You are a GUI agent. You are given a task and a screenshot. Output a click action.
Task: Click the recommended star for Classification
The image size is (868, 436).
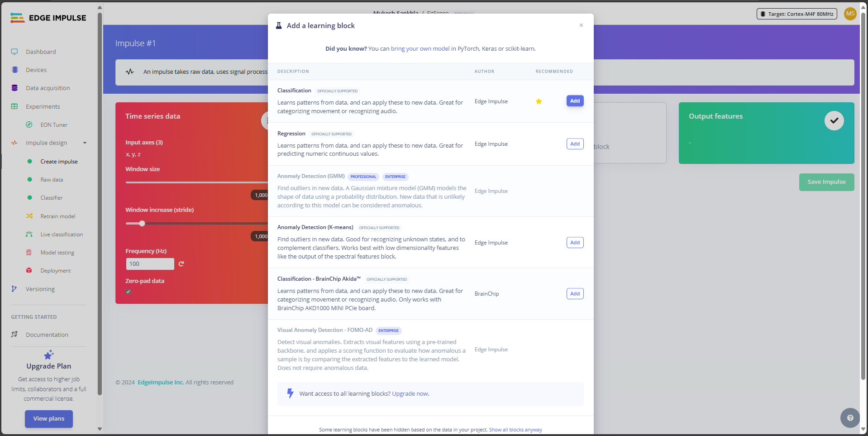point(539,101)
